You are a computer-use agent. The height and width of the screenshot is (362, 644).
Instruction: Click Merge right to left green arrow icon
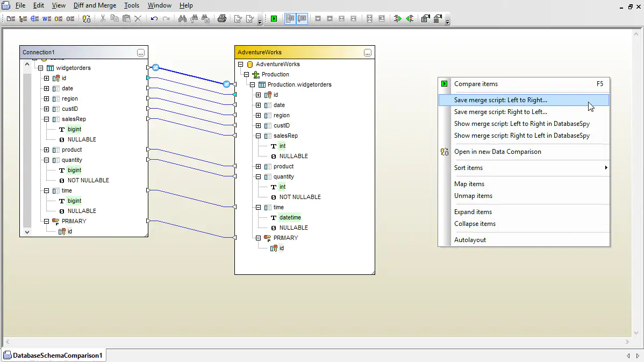pos(410,19)
